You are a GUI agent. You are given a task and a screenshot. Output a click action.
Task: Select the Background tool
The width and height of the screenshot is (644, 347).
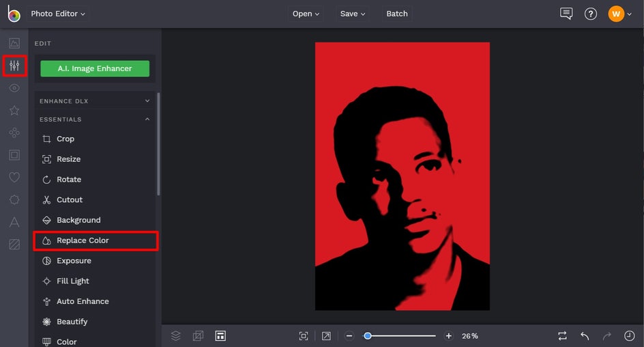[95, 220]
